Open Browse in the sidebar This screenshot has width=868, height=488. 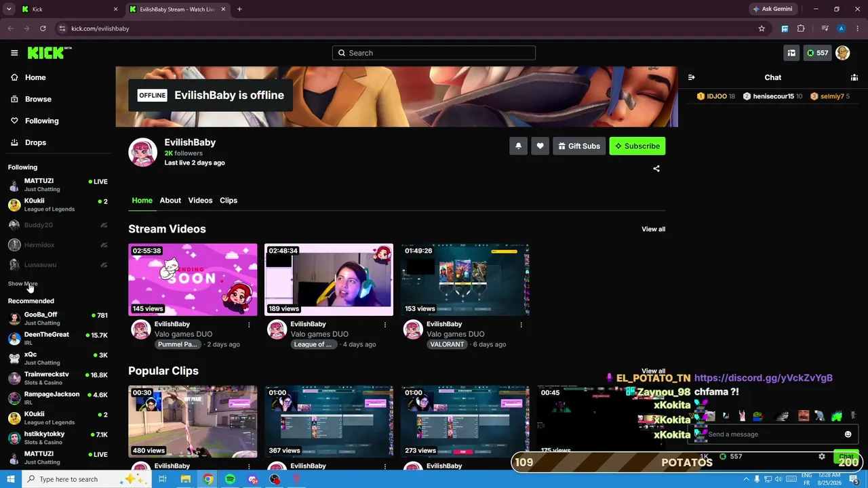[38, 99]
